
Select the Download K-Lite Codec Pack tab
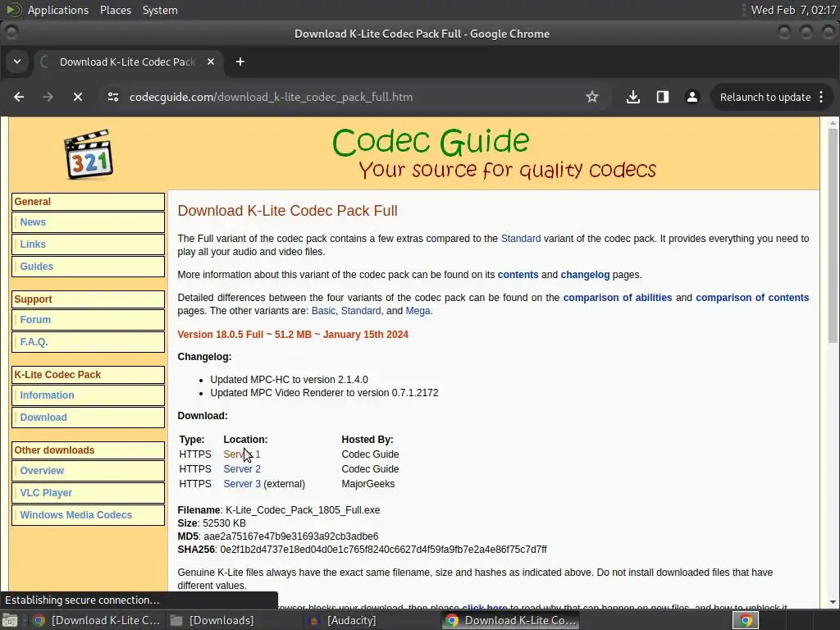tap(127, 62)
